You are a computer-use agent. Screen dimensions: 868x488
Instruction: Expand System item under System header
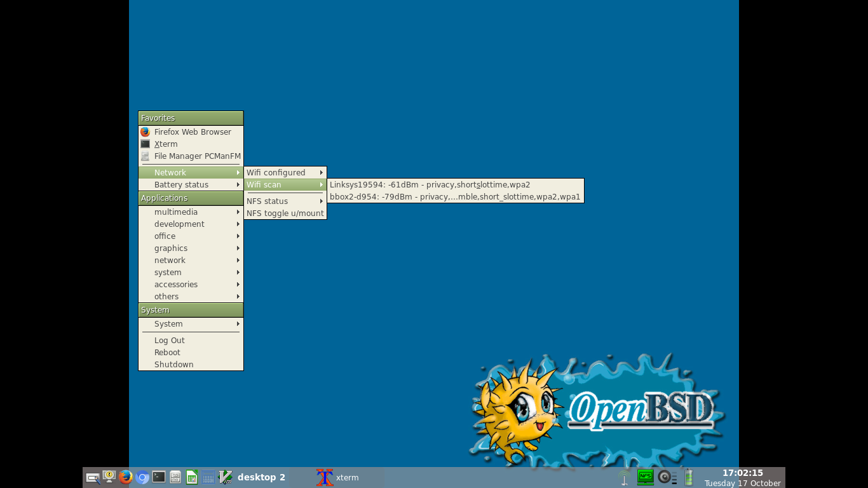[191, 324]
